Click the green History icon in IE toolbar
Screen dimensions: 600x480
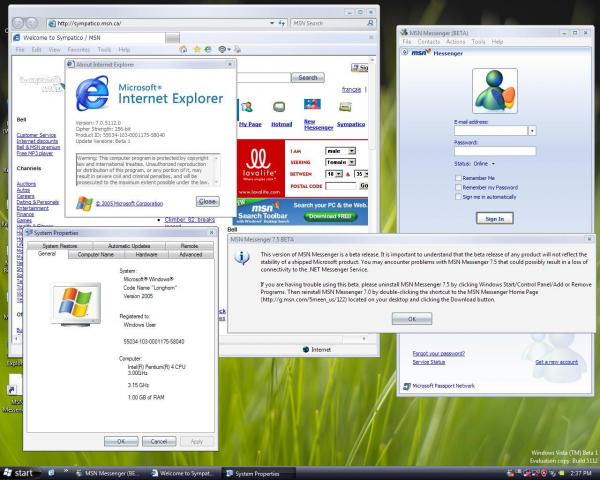(208, 49)
